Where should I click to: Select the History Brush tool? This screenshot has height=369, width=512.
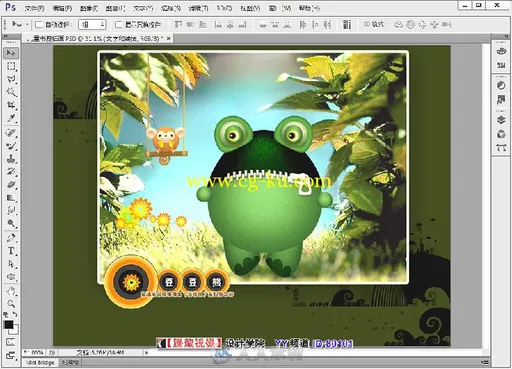coord(11,172)
